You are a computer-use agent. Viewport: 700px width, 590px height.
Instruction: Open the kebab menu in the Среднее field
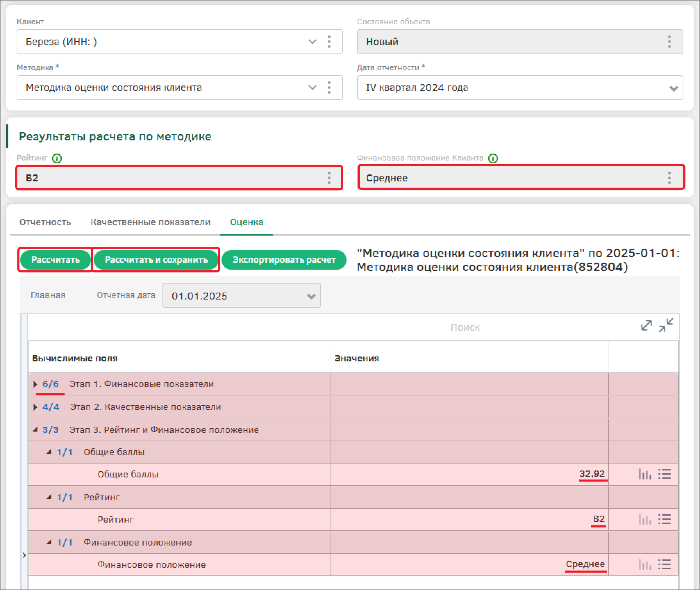click(x=669, y=178)
